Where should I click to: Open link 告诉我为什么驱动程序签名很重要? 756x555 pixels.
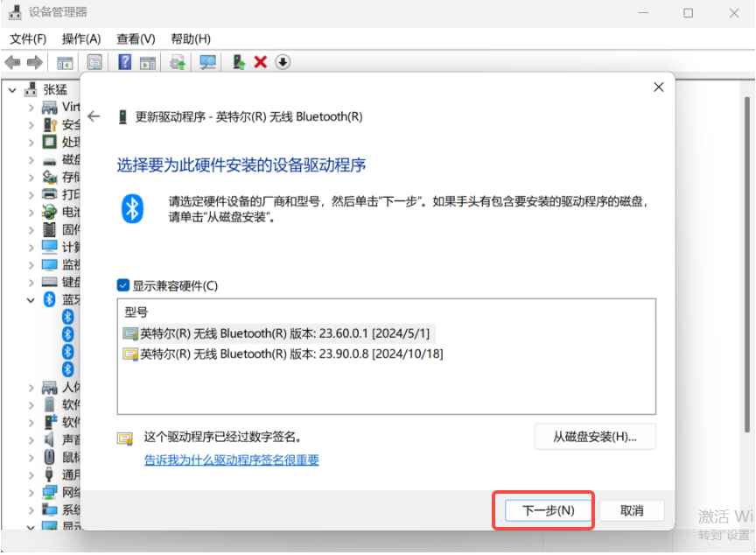coord(231,460)
